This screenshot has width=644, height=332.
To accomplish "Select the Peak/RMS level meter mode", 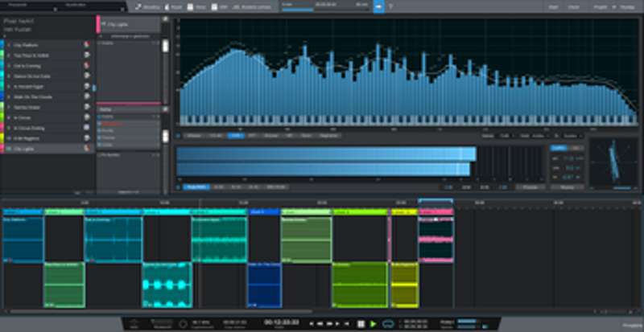I will (x=196, y=187).
